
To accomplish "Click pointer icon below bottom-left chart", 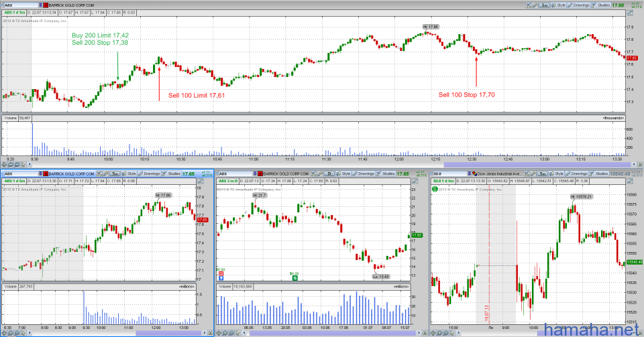I will [23, 333].
